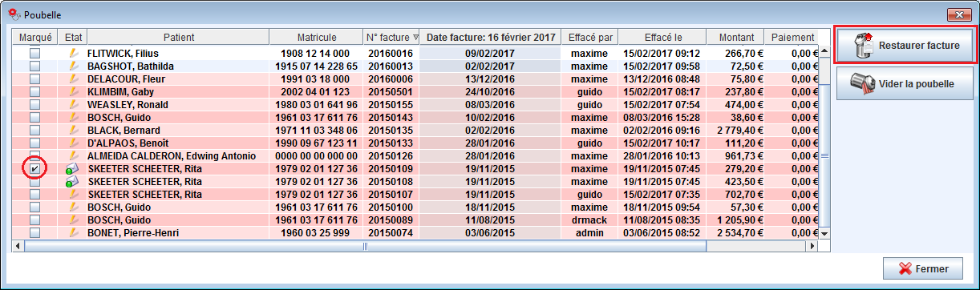Image resolution: width=980 pixels, height=290 pixels.
Task: Click date cell 03/06/2015
Action: coord(491,232)
